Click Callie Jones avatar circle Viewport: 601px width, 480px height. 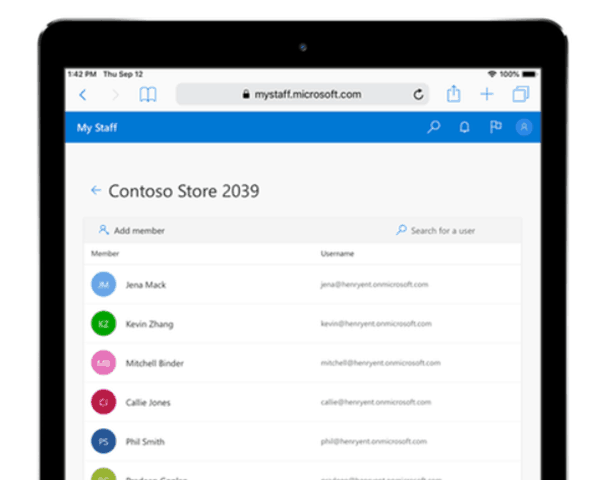pos(103,402)
